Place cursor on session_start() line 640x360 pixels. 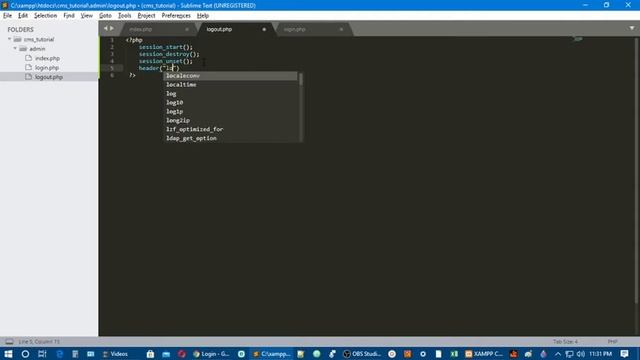166,47
